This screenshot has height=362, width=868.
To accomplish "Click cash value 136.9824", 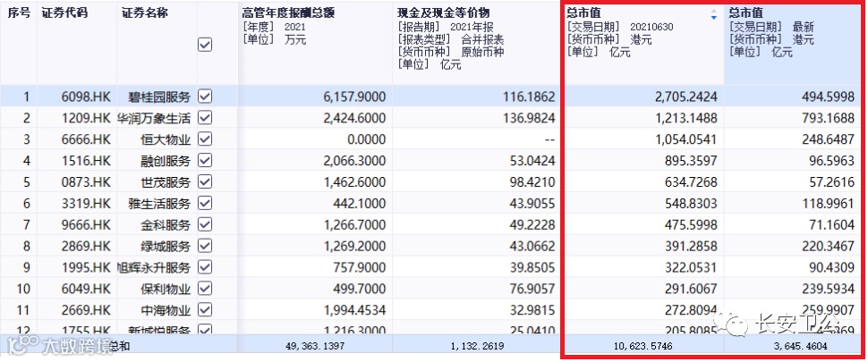I will [528, 118].
